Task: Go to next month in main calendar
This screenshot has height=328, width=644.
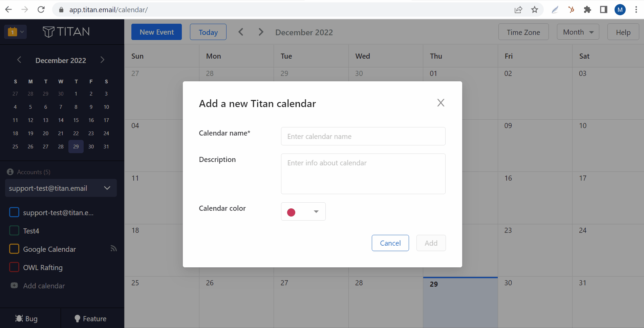Action: coord(261,32)
